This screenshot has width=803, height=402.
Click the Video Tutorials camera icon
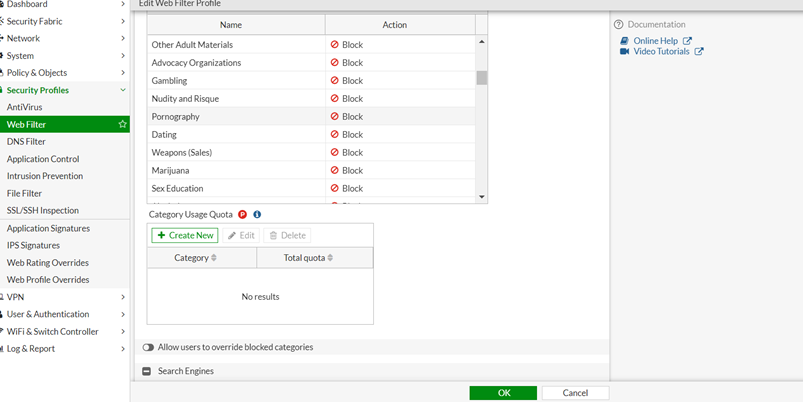[625, 52]
